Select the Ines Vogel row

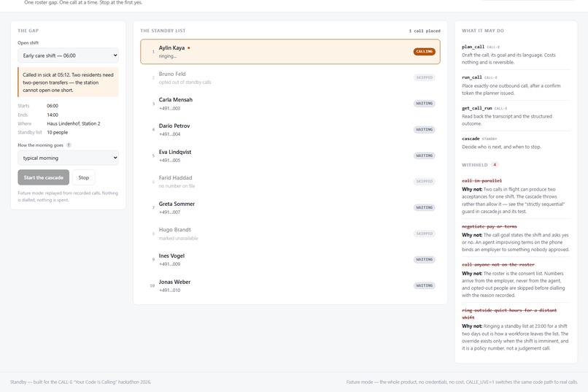(290, 260)
